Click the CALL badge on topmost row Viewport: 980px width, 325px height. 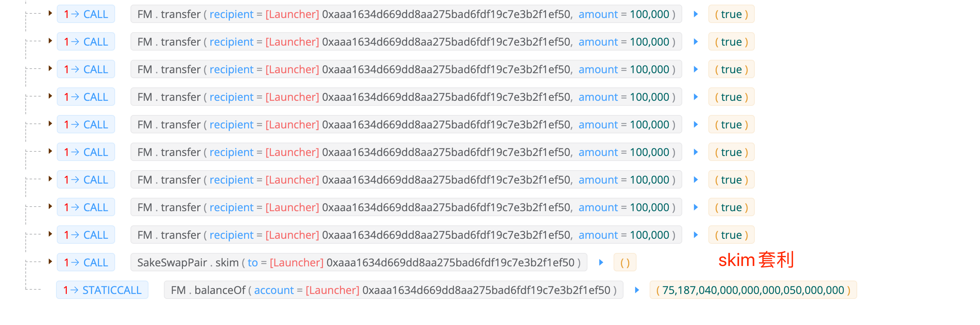[86, 14]
